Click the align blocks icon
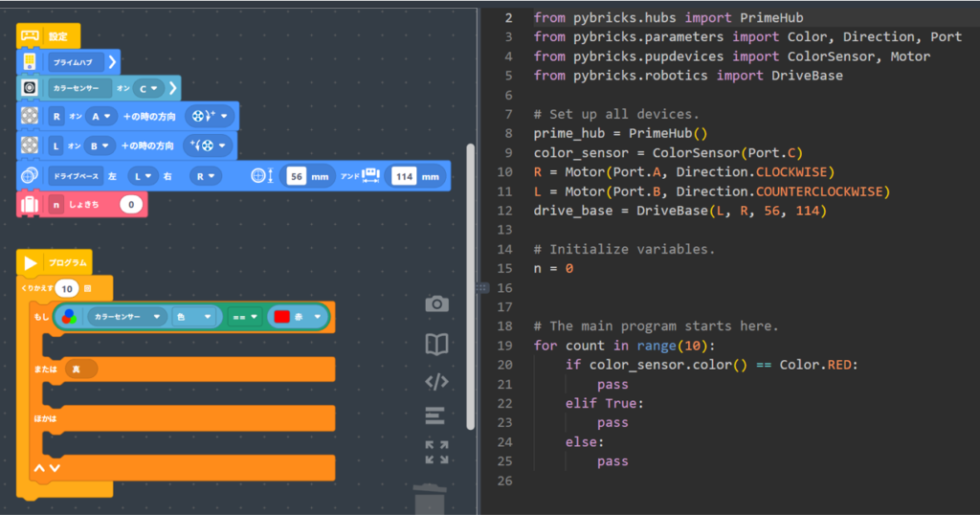The width and height of the screenshot is (980, 515). [435, 415]
